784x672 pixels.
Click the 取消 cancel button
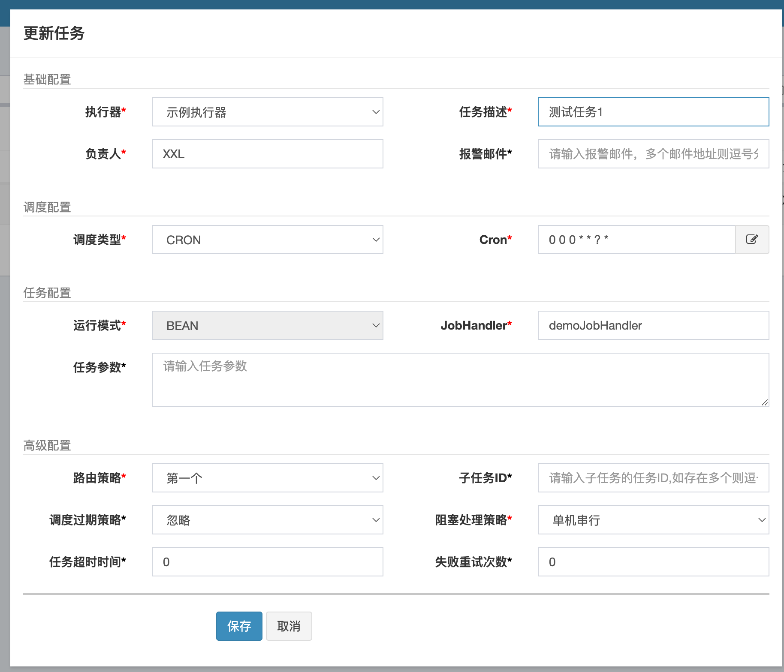pos(289,626)
